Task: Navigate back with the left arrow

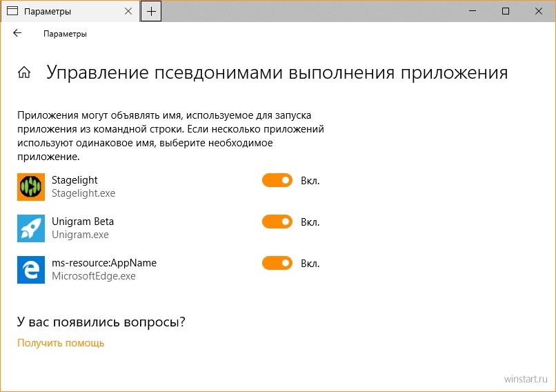Action: [x=17, y=33]
